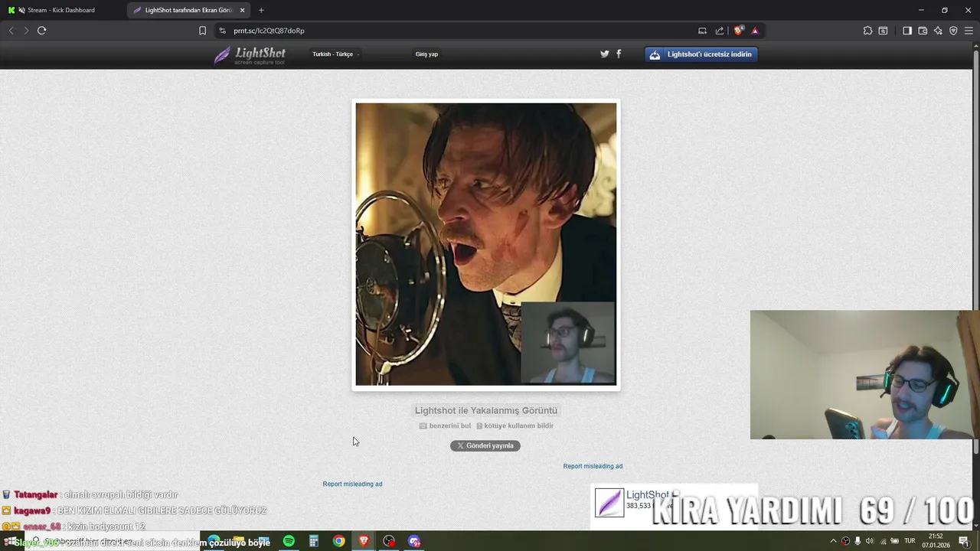Open site settings icon beside the URL

click(222, 31)
